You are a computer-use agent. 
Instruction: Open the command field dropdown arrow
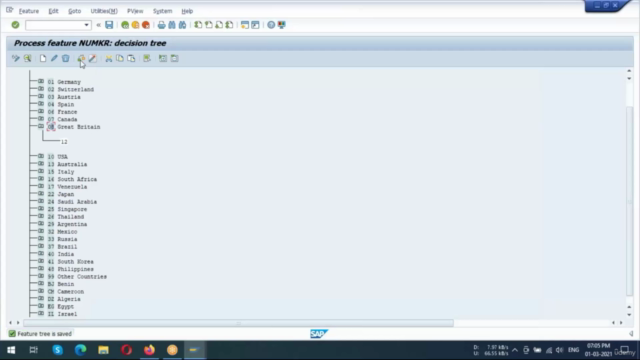coord(86,25)
